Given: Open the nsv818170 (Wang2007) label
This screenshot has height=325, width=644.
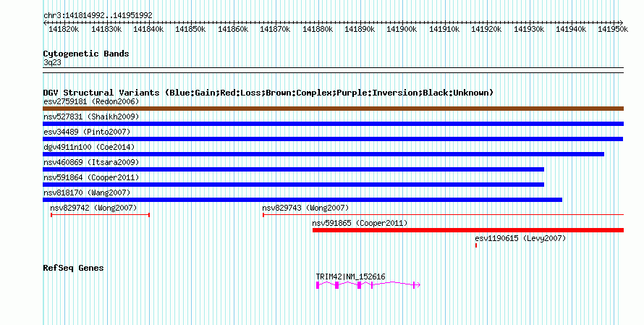Looking at the screenshot, I should [87, 193].
